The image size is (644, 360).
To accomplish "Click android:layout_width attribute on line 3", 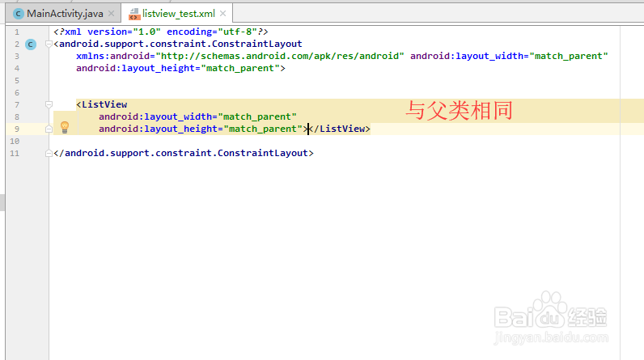I will pos(509,57).
